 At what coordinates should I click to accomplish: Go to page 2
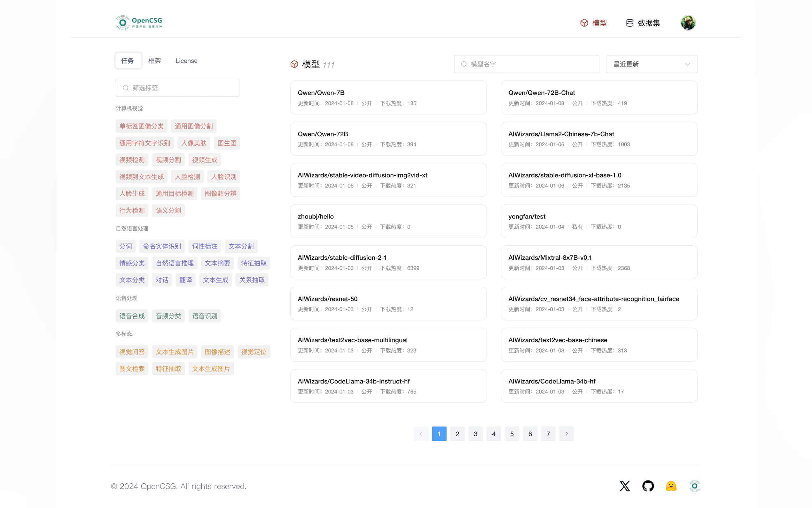click(x=457, y=434)
